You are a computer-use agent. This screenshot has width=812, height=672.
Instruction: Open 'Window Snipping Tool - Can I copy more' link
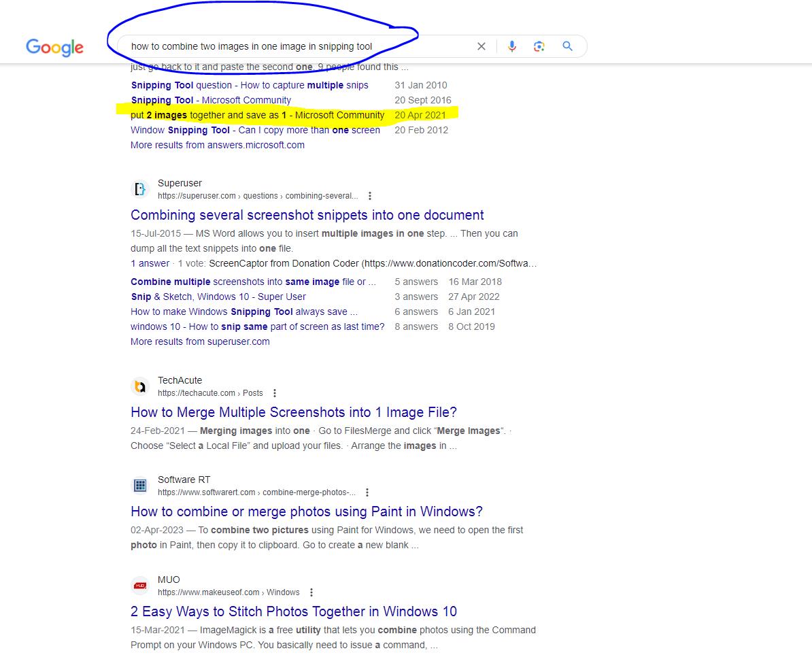[x=255, y=130]
